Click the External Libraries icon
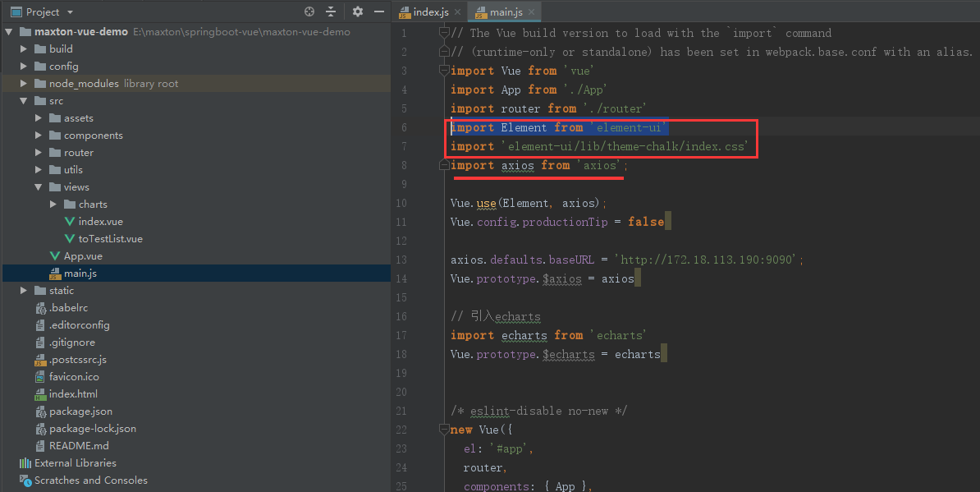The width and height of the screenshot is (980, 492). [x=25, y=462]
